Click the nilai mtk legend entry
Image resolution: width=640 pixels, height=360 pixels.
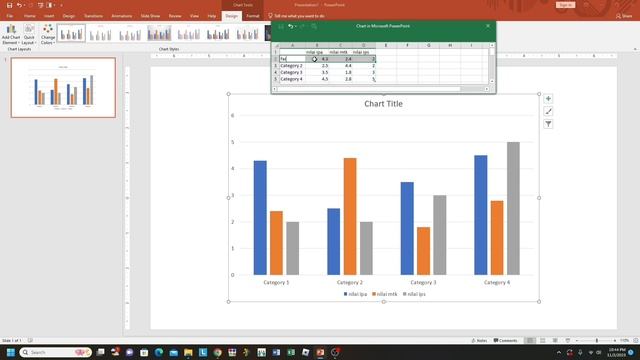(384, 294)
